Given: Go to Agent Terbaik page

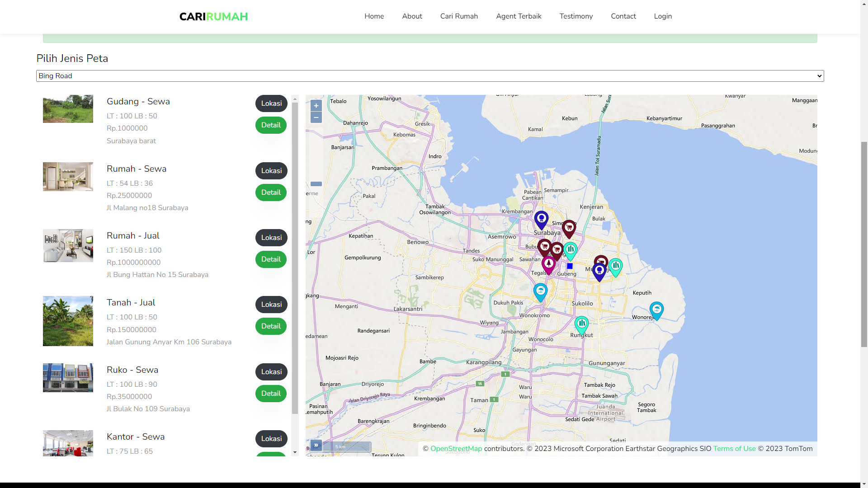Looking at the screenshot, I should pos(519,16).
